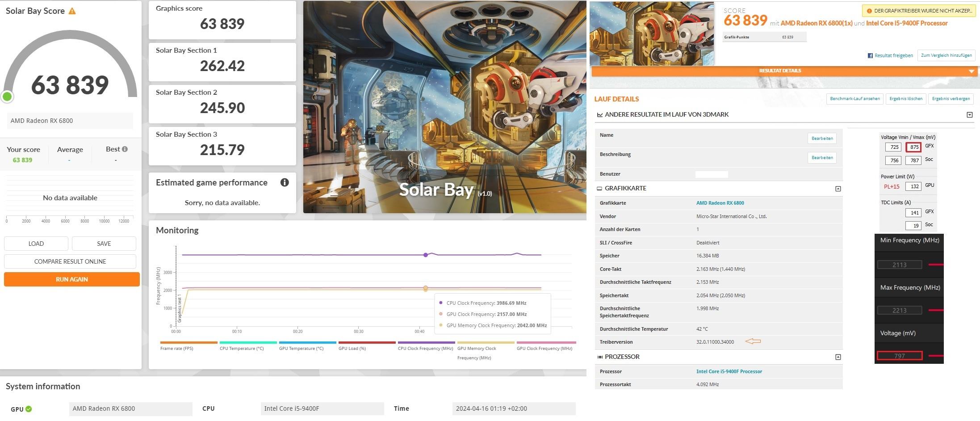
Task: Click Solar Bay Section 3 value 215.79
Action: point(222,150)
